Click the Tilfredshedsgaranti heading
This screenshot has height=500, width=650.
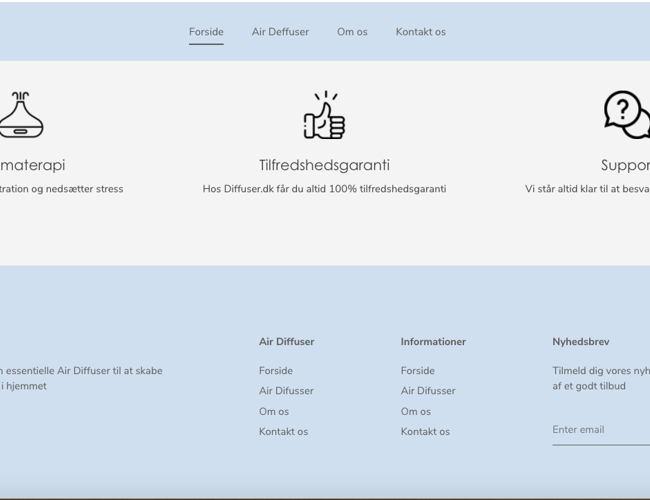[x=325, y=165]
